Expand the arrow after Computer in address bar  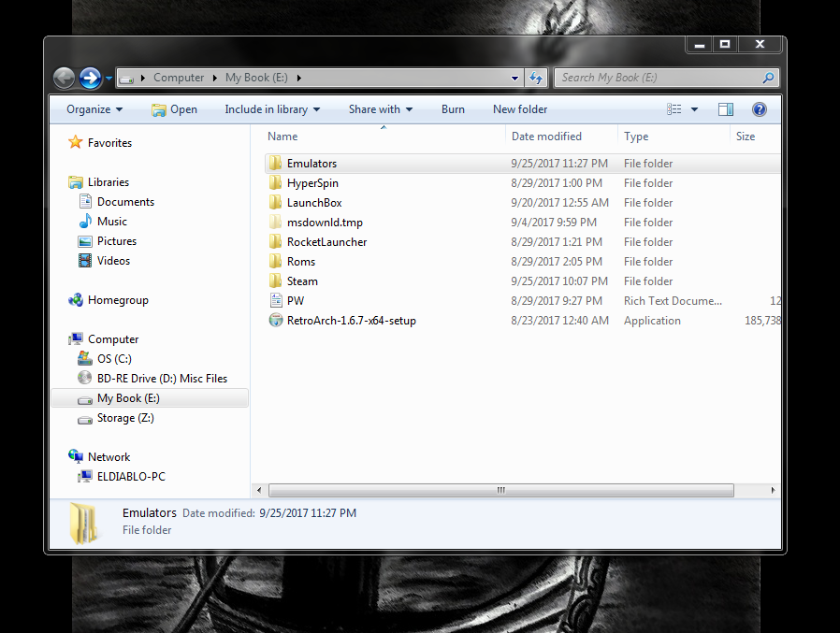214,79
